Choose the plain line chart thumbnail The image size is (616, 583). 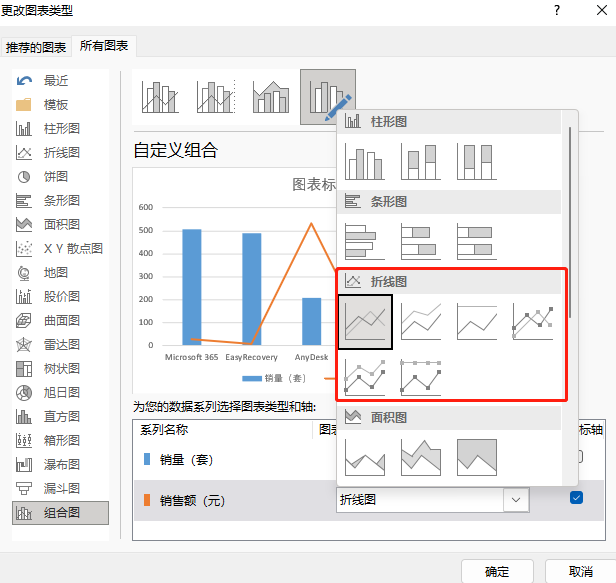tap(365, 322)
